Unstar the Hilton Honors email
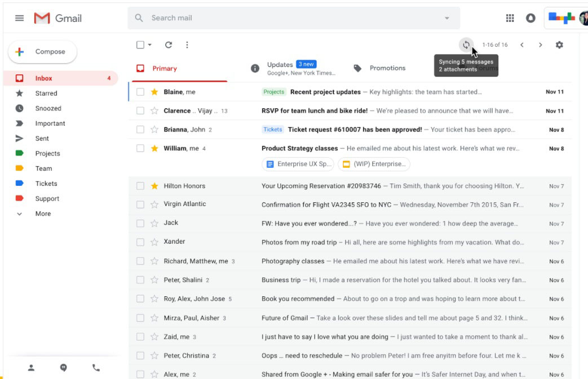 (154, 186)
